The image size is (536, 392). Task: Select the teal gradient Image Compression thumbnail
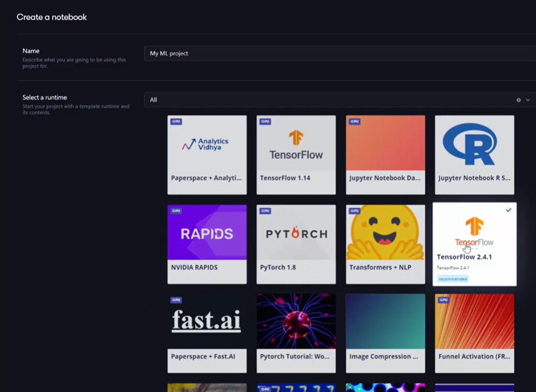click(385, 321)
